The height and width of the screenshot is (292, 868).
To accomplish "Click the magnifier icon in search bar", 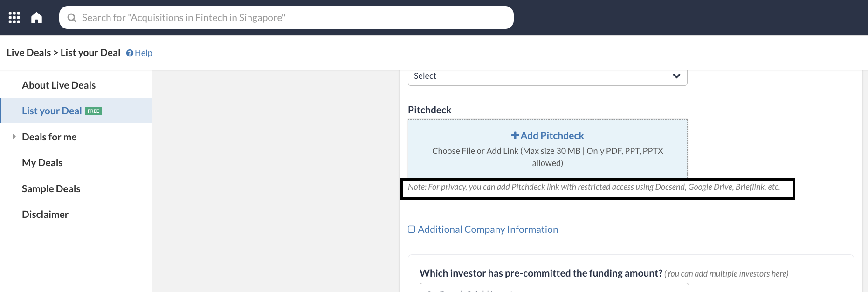I will 72,18.
